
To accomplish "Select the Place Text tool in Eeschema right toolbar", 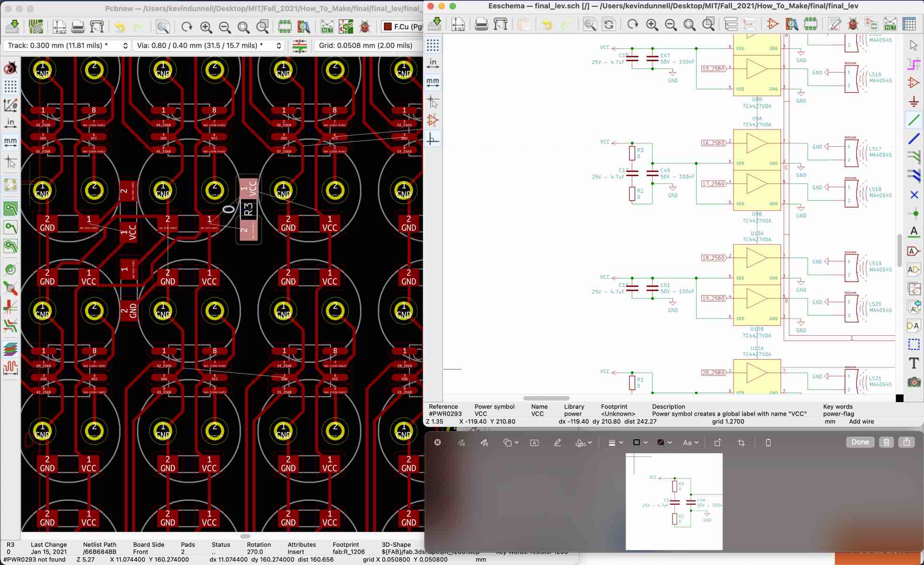I will click(x=914, y=363).
